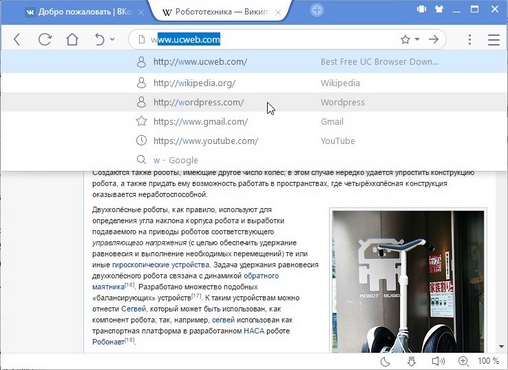
Task: Open footnote reference [17]
Action: [x=197, y=296]
